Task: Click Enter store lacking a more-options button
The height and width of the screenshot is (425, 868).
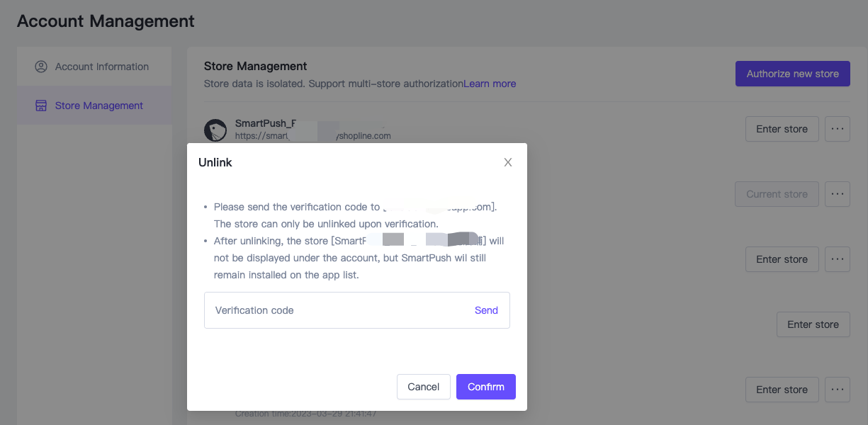Action: 813,324
